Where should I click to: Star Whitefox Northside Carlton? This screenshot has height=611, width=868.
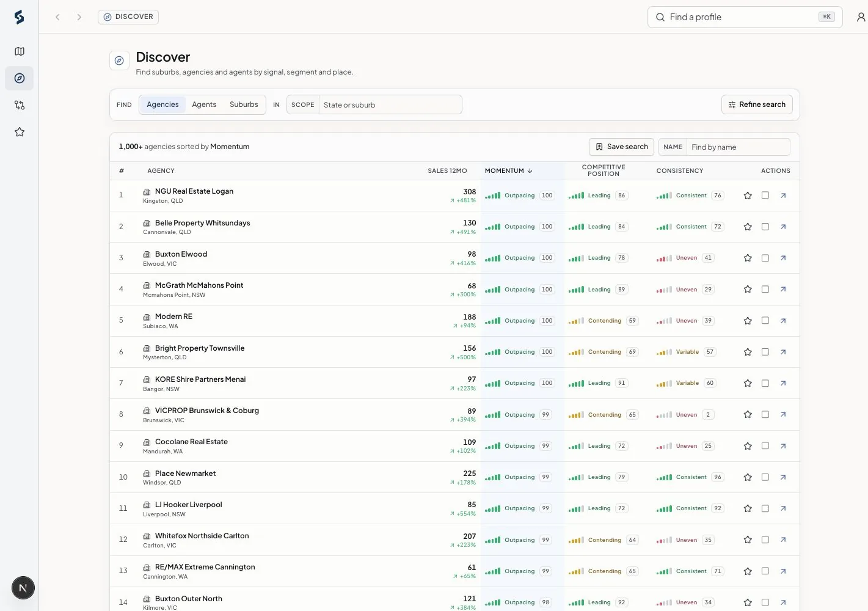click(x=748, y=540)
